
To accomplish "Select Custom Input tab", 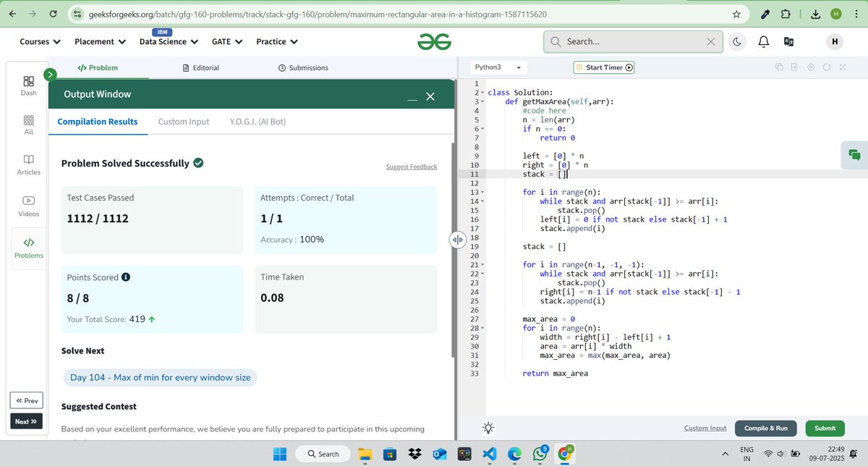I will pos(184,122).
